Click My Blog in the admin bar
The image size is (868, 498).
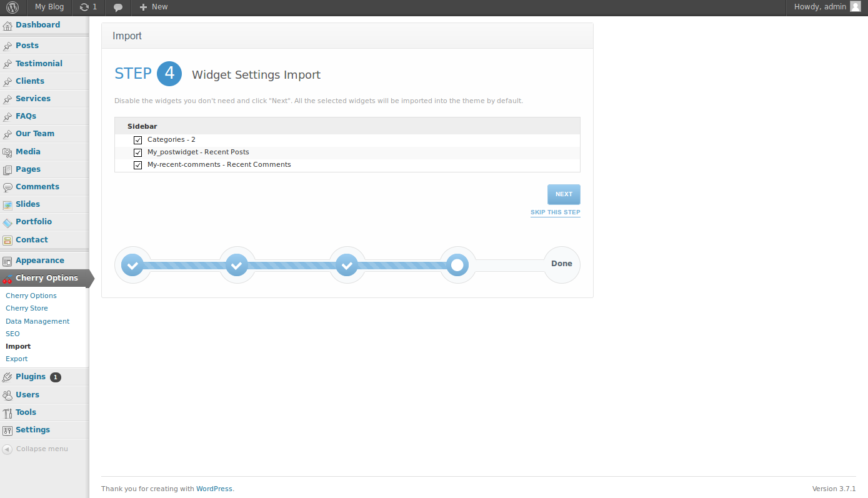[x=49, y=7]
